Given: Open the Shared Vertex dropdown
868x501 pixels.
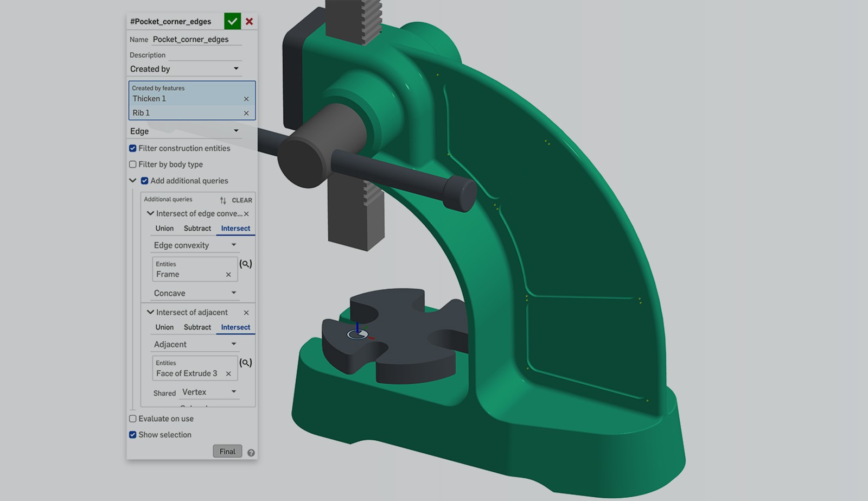Looking at the screenshot, I should 209,392.
